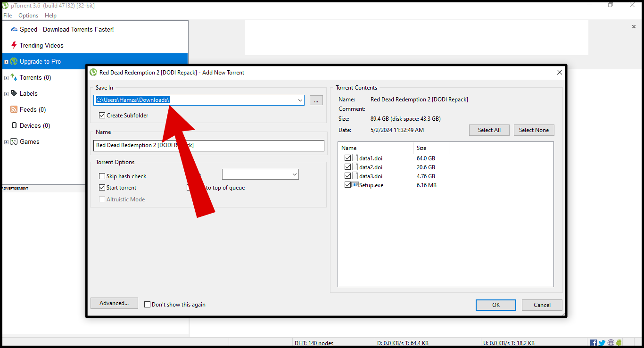Click the file icon next to data2.doi

(355, 167)
